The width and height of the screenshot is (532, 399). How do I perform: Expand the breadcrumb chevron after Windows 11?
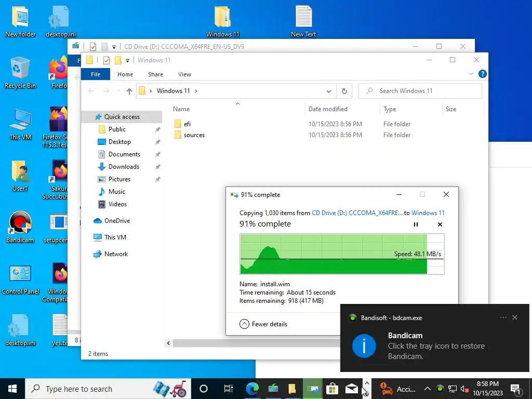(x=196, y=91)
